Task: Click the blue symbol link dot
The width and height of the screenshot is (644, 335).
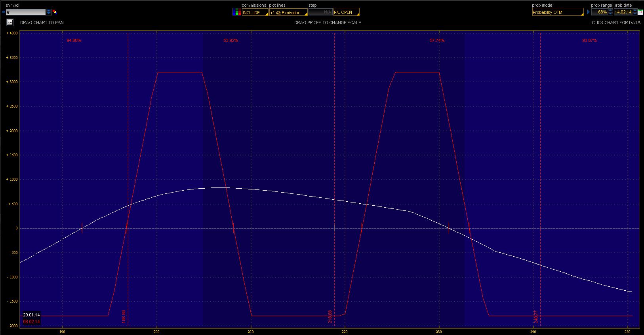Action: click(4, 12)
